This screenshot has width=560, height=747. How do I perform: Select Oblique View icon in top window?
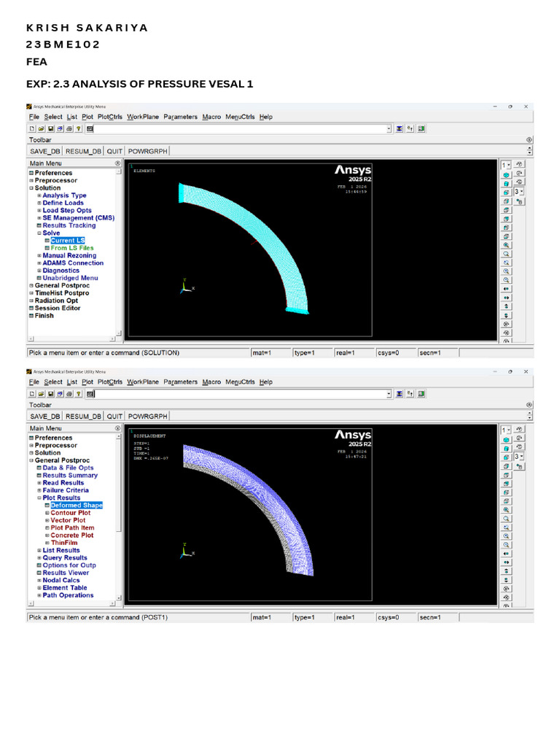[506, 183]
